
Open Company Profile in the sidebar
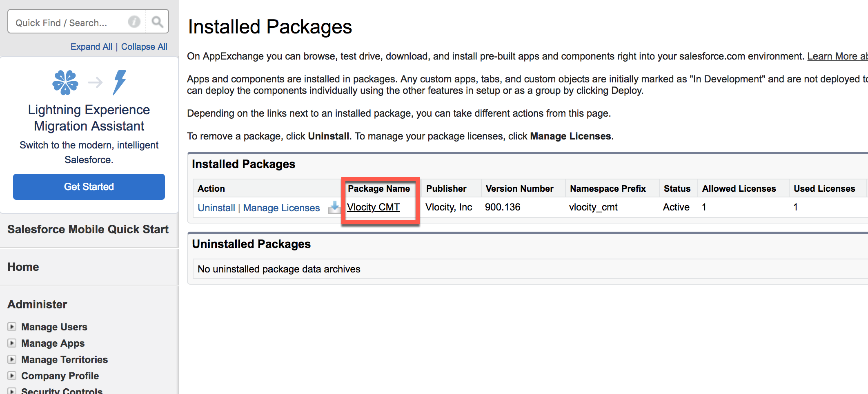point(60,376)
